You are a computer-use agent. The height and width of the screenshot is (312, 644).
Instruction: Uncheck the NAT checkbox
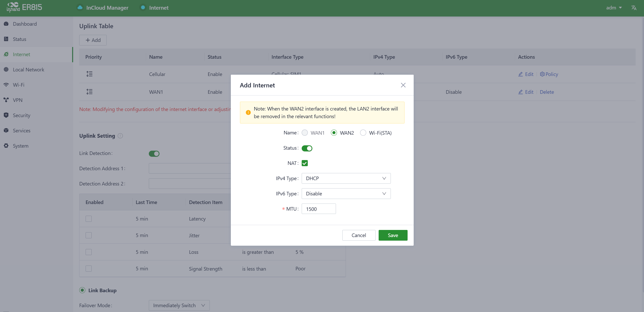point(305,163)
